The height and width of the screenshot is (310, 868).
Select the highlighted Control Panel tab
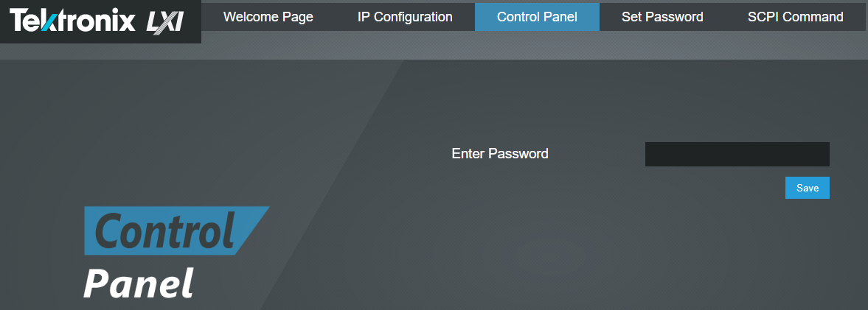[x=537, y=16]
